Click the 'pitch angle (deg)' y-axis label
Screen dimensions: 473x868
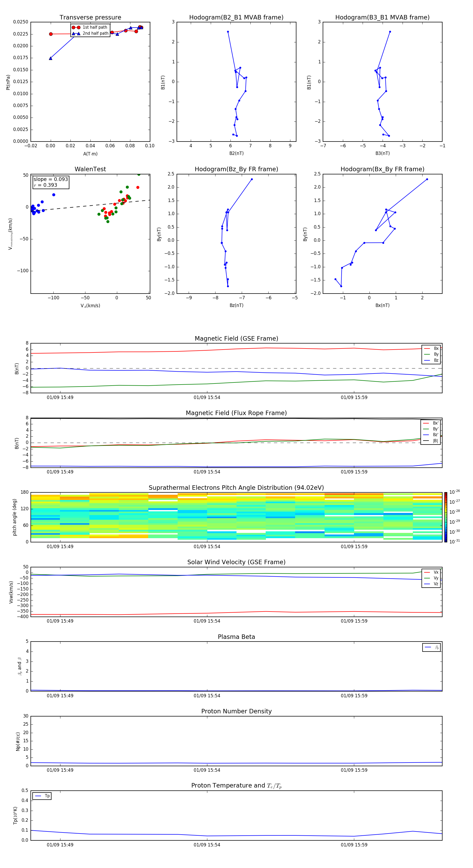coord(14,517)
